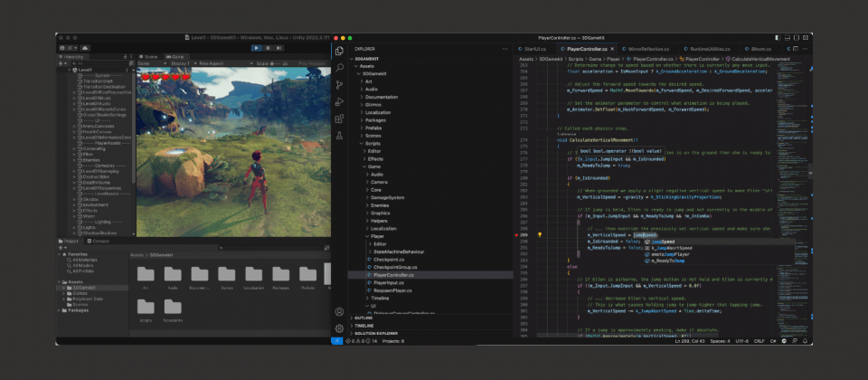The image size is (868, 380).
Task: Expand the OUTLINE section in VS Code Explorer
Action: click(430, 318)
